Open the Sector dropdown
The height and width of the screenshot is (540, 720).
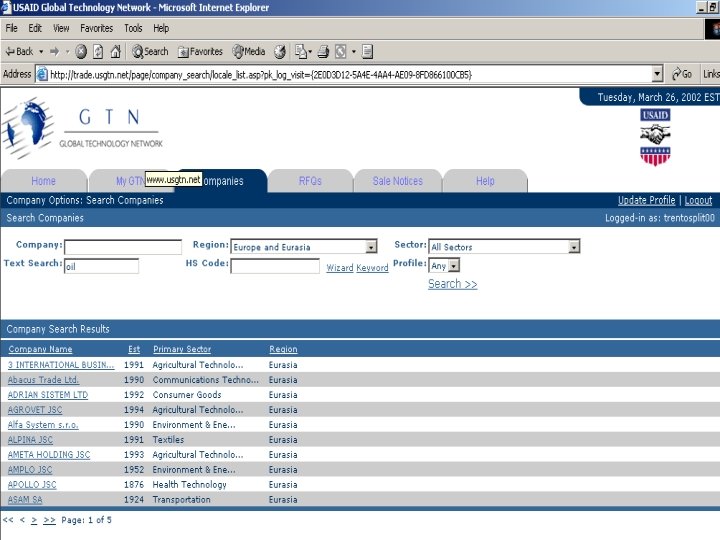[x=504, y=247]
